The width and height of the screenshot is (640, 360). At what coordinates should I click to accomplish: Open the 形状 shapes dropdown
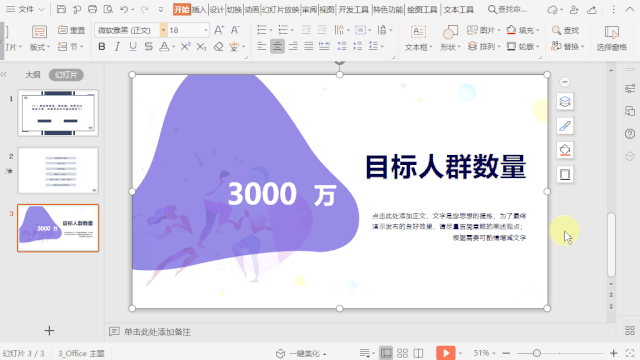pyautogui.click(x=450, y=47)
